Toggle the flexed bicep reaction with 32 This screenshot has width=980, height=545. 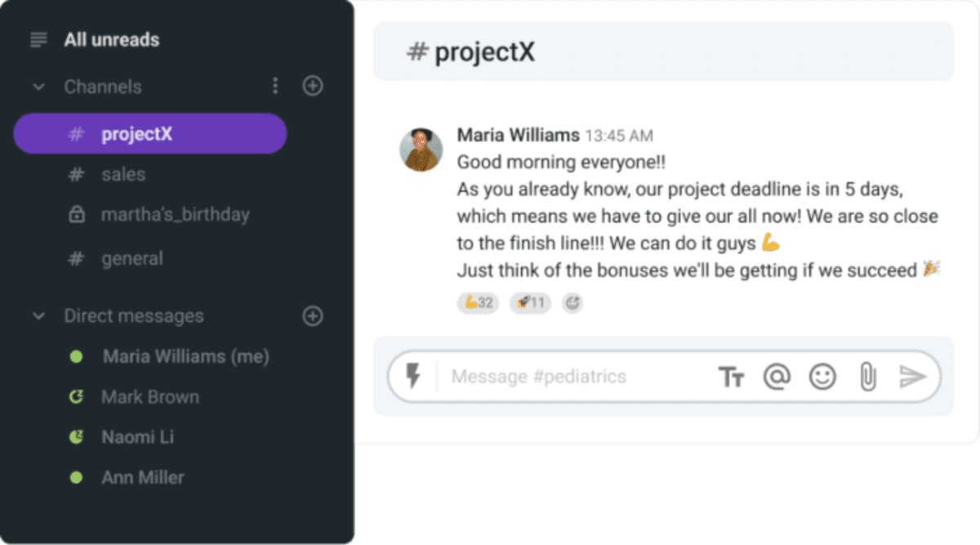coord(479,303)
